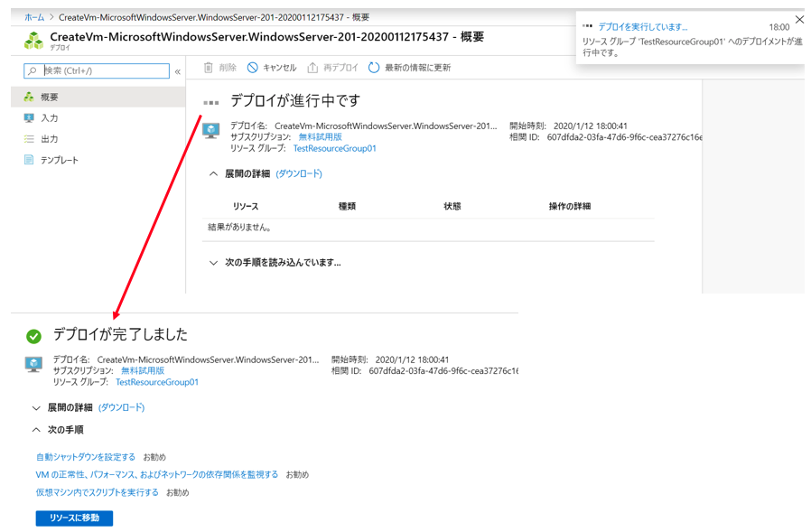The width and height of the screenshot is (811, 532).
Task: Click the ホーム breadcrumb link
Action: 34,17
